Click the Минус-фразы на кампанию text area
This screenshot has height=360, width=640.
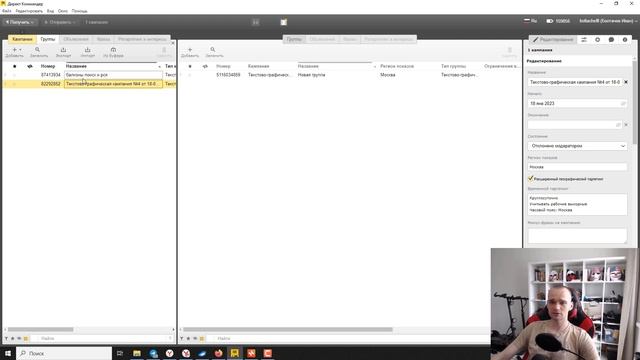point(577,236)
